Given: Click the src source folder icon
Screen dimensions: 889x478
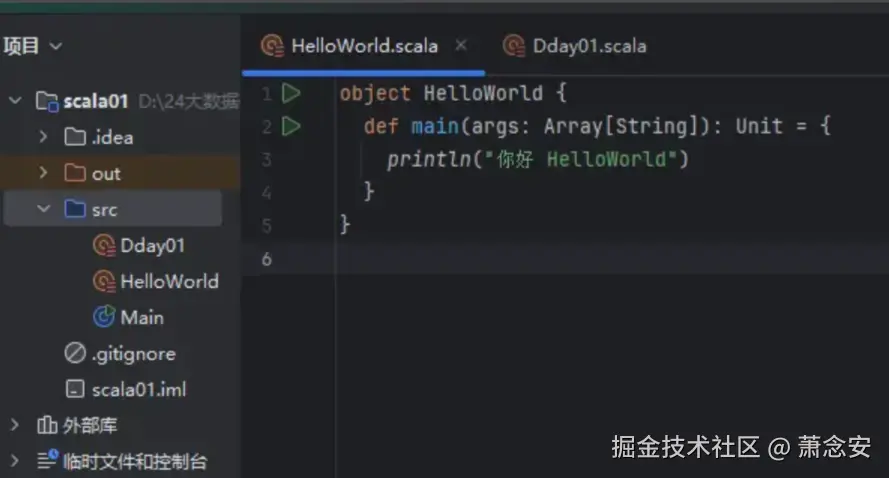Looking at the screenshot, I should click(75, 209).
